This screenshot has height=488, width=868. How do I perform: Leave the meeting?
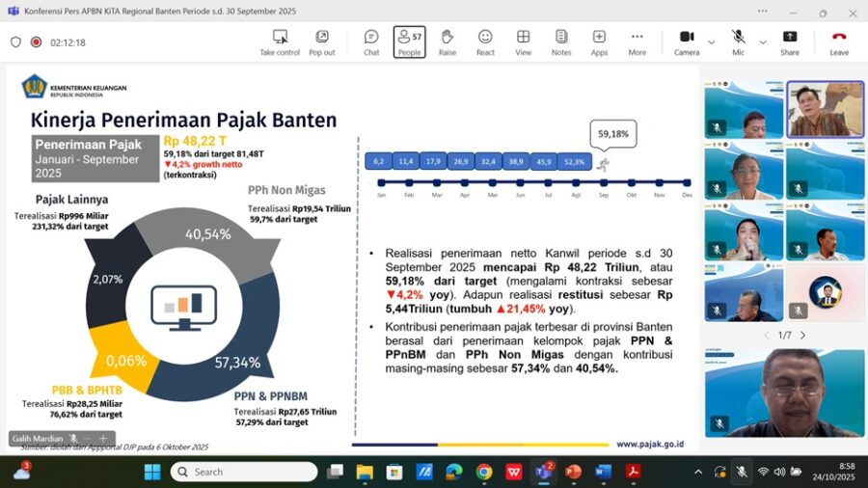(839, 41)
